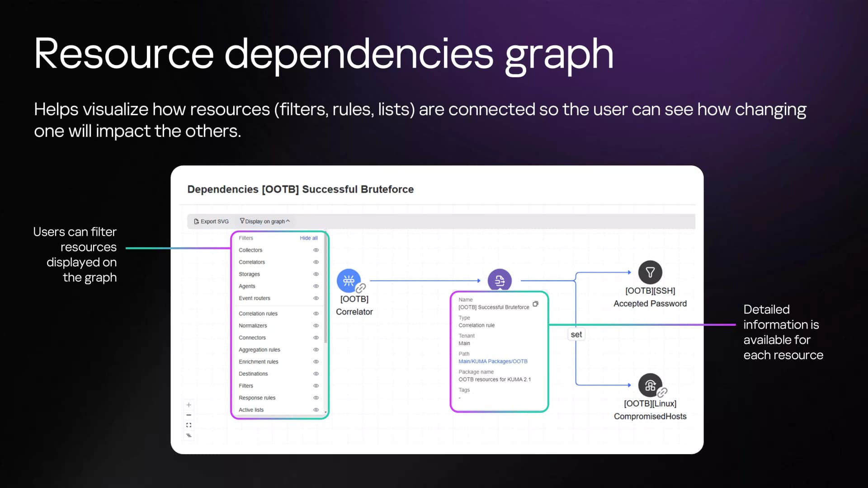The width and height of the screenshot is (868, 488).
Task: Click the 'set' edge label
Action: (x=576, y=334)
